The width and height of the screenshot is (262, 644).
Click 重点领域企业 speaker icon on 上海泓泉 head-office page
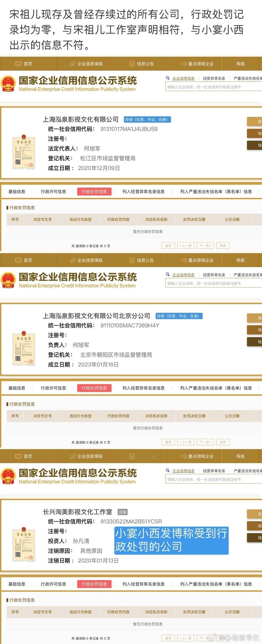pyautogui.click(x=184, y=64)
